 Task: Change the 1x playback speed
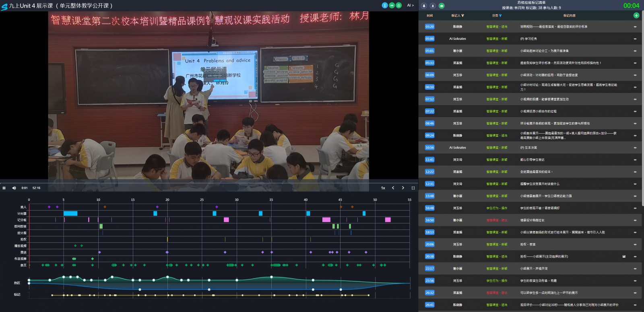(x=383, y=188)
